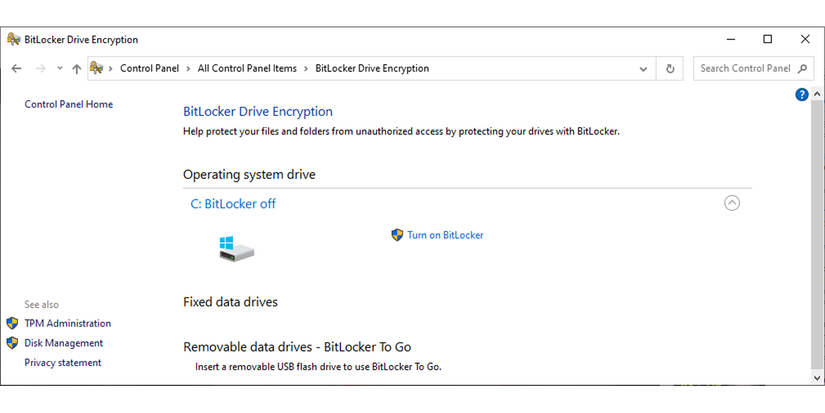Viewport: 825px width, 413px height.
Task: Select All Control Panel Items breadcrumb
Action: [247, 69]
